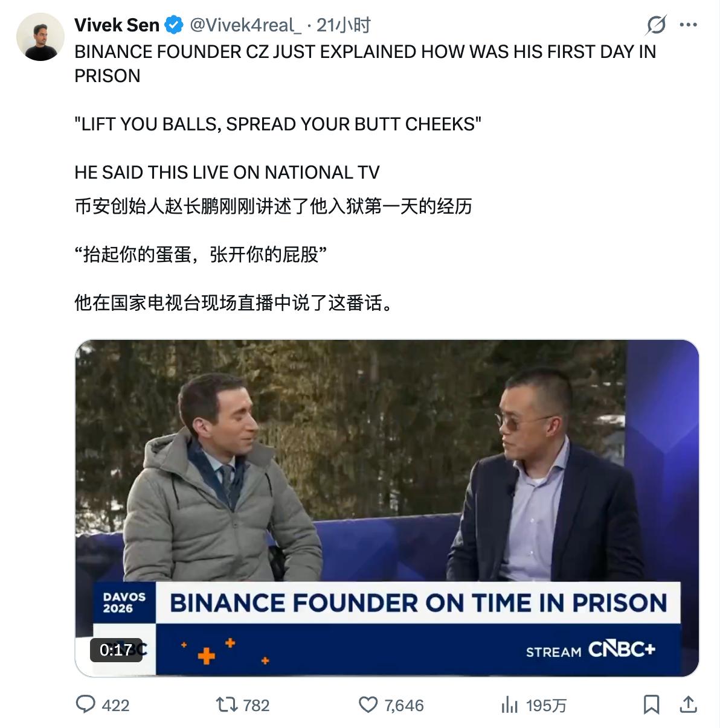The height and width of the screenshot is (728, 720).
Task: Click the view-count analytics icon
Action: point(512,704)
